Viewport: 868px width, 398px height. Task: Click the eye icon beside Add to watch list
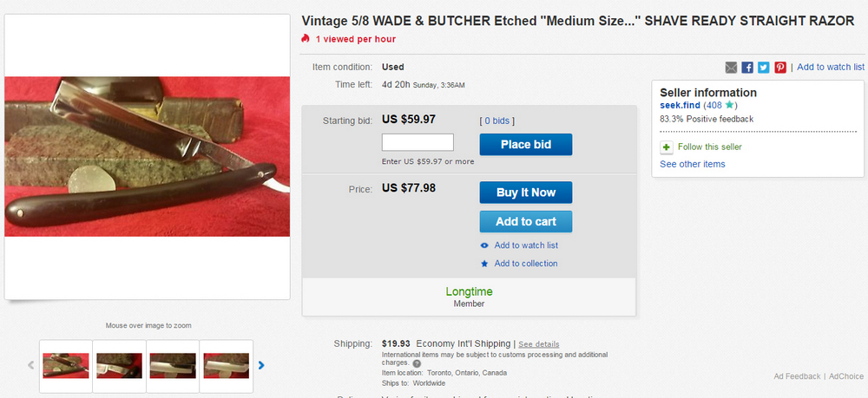484,245
